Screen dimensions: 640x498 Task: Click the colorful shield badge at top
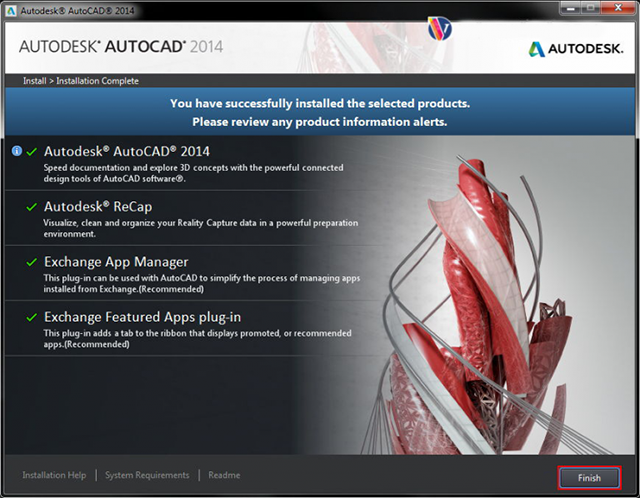[x=439, y=27]
